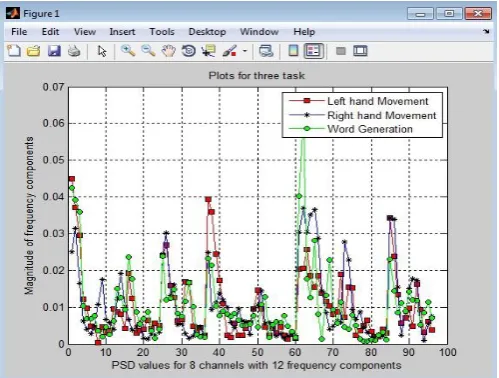Open the Edit menu
This screenshot has width=499, height=378.
(x=50, y=32)
